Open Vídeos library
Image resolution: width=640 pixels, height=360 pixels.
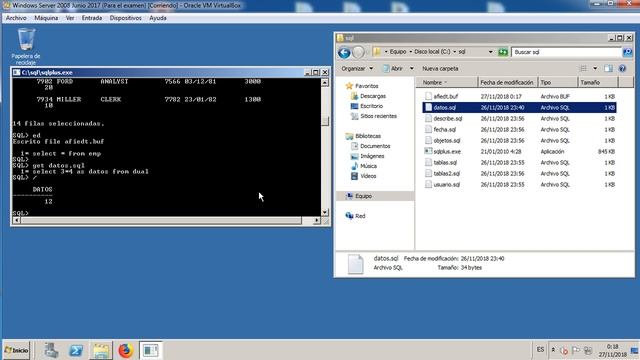pos(367,176)
